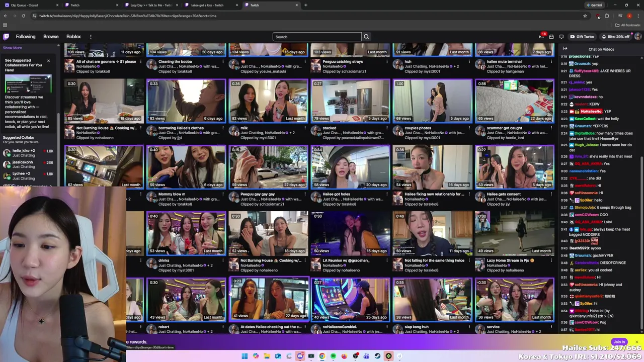Open options for 'Mommy blow m' clip

click(223, 194)
